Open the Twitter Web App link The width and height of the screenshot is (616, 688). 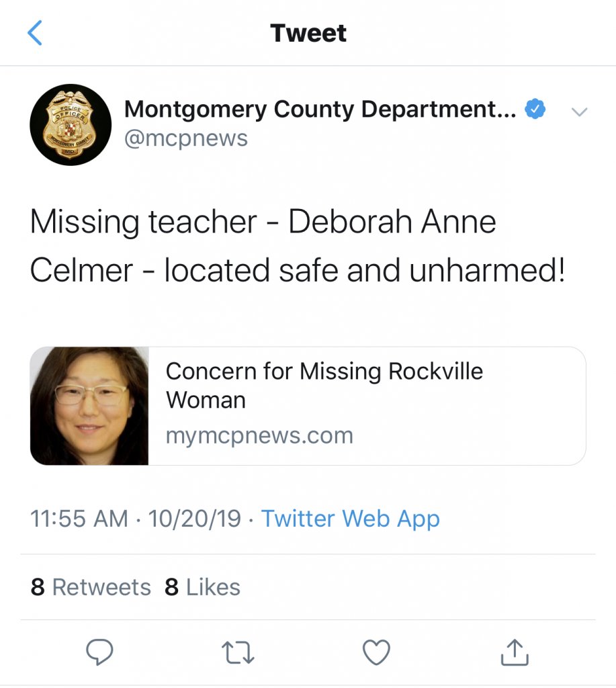[x=350, y=519]
